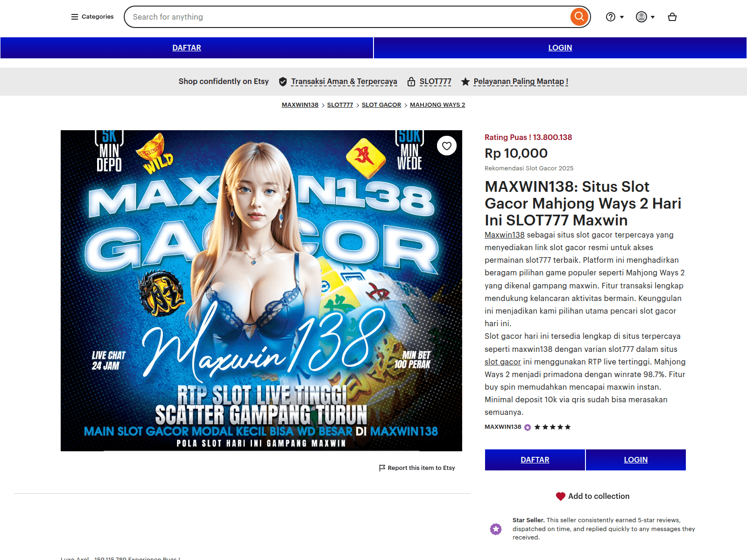Screen dimensions: 747x560
Task: Focus the Search for anything field
Action: coord(348,17)
